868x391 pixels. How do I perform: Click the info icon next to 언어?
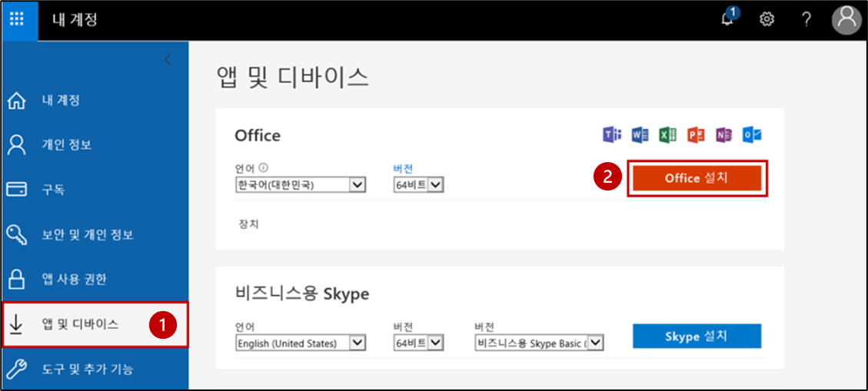[x=264, y=168]
